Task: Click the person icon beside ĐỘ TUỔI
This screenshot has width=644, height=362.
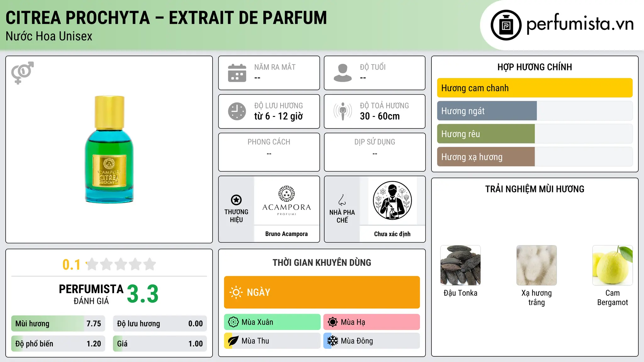Action: point(343,73)
